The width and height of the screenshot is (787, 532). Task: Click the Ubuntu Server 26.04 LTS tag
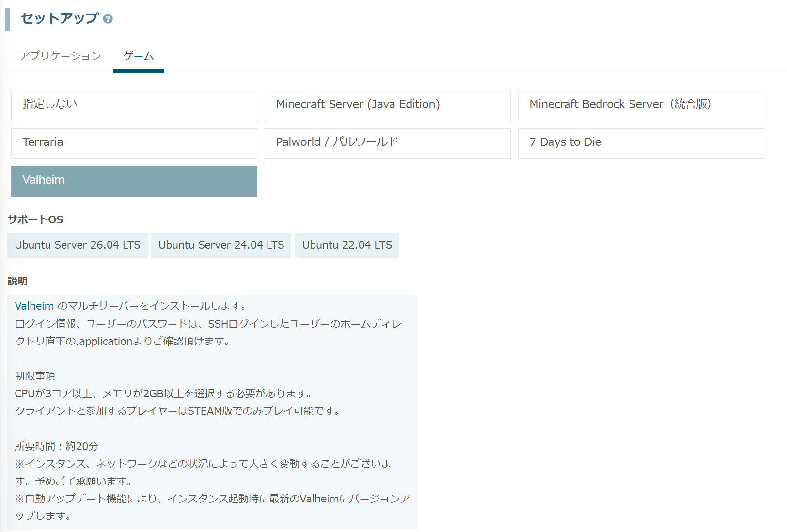pyautogui.click(x=78, y=245)
